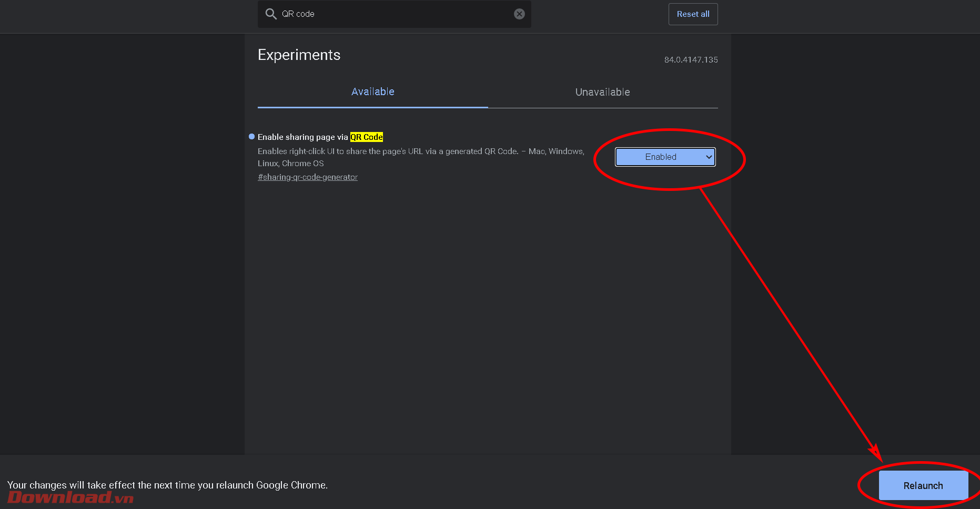Click the red arrowhead pointing at Relaunch
Image resolution: width=980 pixels, height=509 pixels.
coord(876,452)
